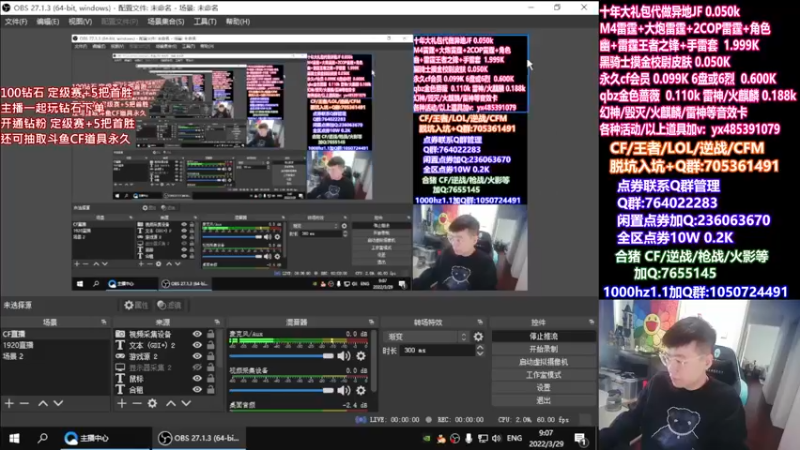
Task: Pop out the 控件 dock panel icon
Action: point(591,322)
